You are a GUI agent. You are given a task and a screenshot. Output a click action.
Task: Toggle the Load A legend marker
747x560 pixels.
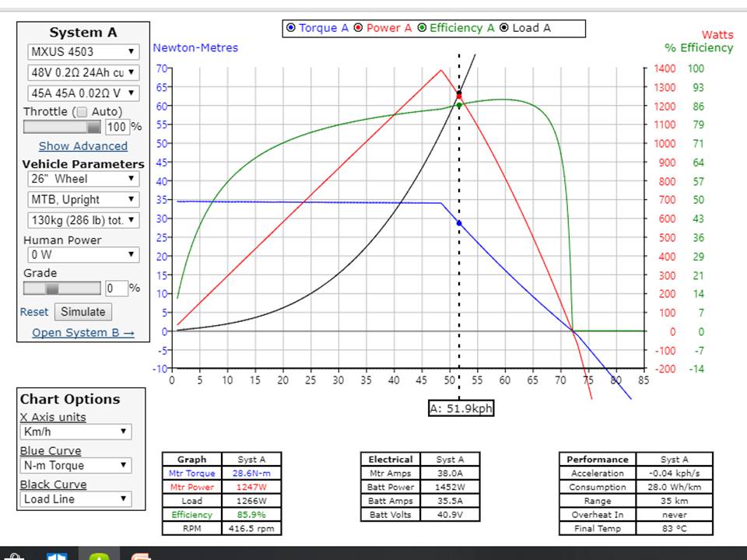coord(504,28)
